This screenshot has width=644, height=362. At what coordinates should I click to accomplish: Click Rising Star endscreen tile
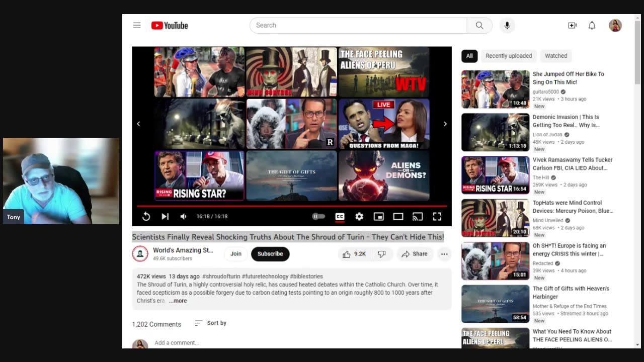[200, 176]
